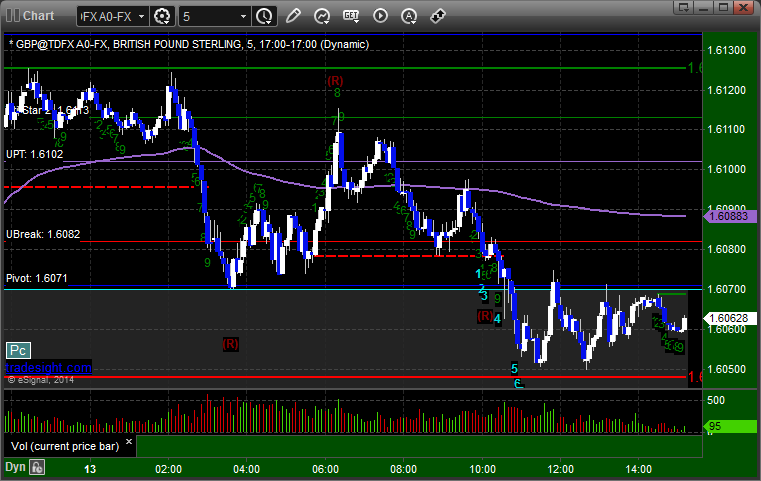The height and width of the screenshot is (481, 761).
Task: Click the 14:00 time axis label
Action: (639, 469)
